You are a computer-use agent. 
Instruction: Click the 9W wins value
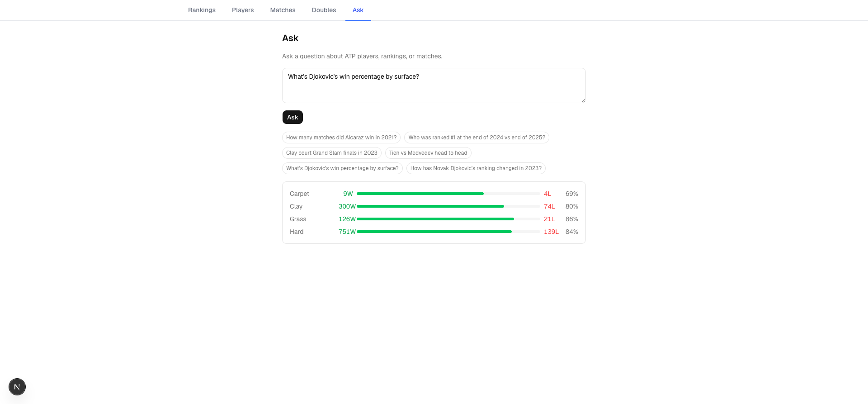tap(348, 194)
